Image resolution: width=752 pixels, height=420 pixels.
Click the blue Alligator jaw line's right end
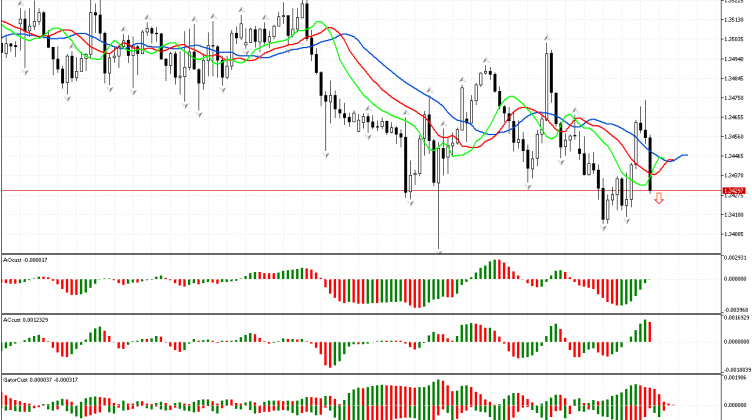click(x=687, y=155)
